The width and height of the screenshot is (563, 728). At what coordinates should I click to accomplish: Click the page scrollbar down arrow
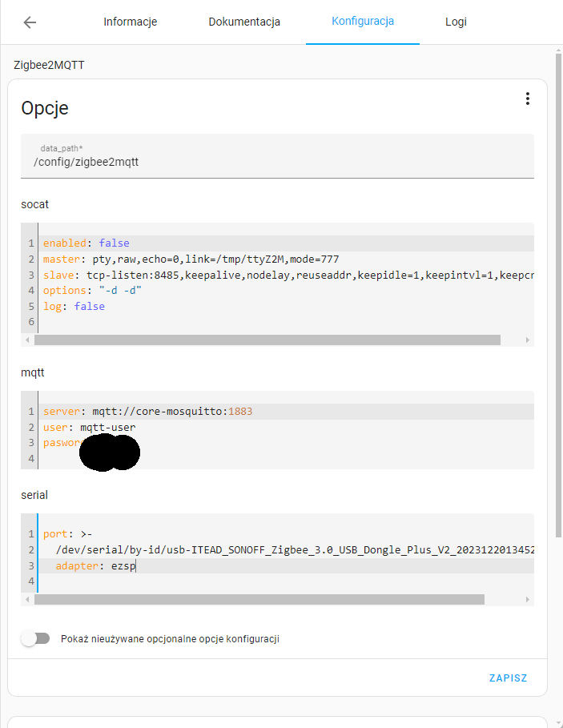click(x=558, y=723)
